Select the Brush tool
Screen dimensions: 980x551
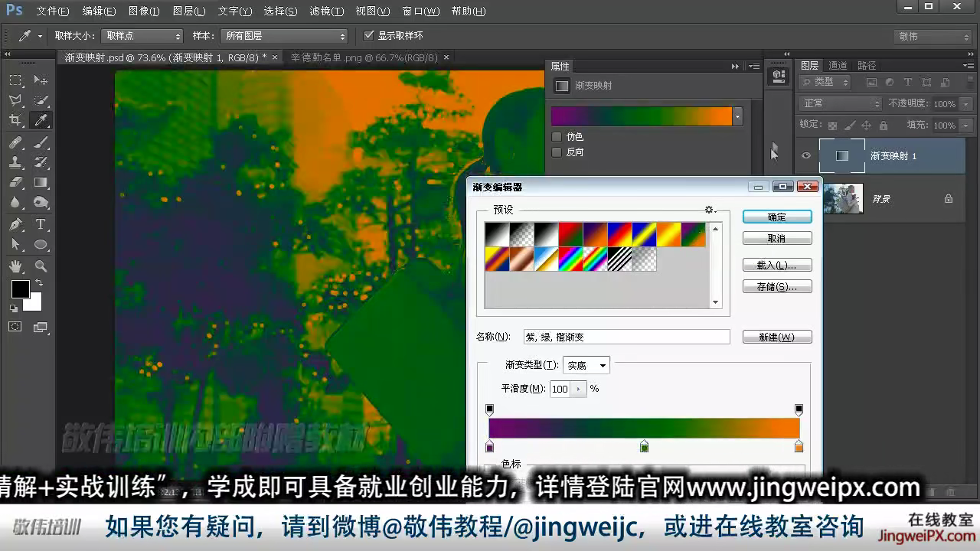41,142
